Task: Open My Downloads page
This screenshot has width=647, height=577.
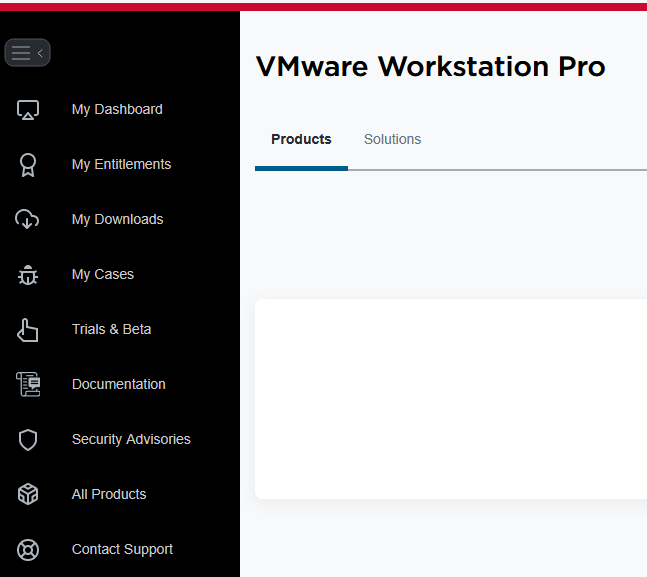Action: tap(117, 219)
